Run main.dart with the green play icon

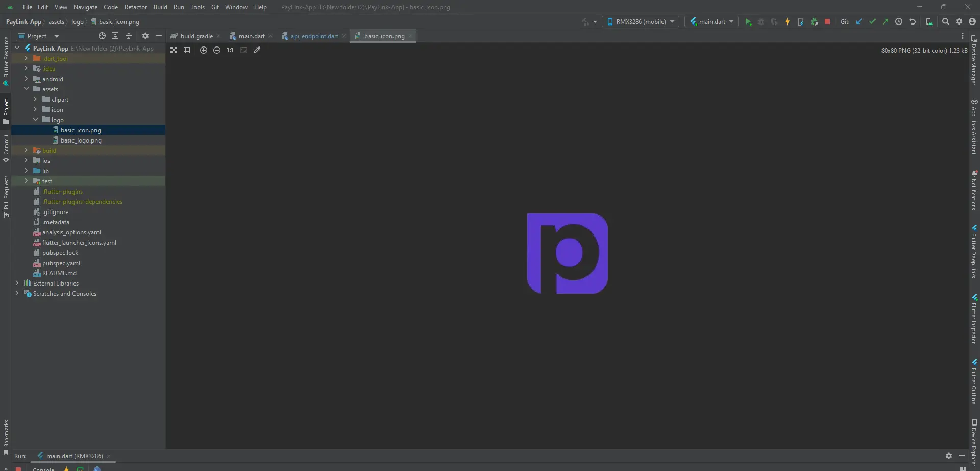click(748, 22)
